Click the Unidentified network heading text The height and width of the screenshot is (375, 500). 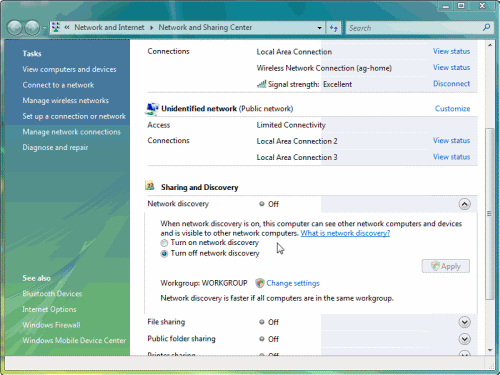point(199,109)
